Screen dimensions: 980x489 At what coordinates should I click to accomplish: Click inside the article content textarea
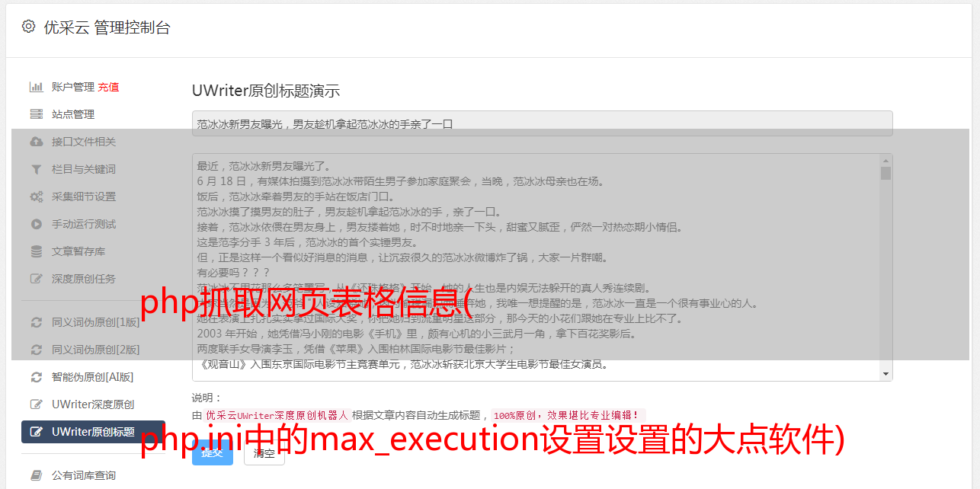(536, 267)
